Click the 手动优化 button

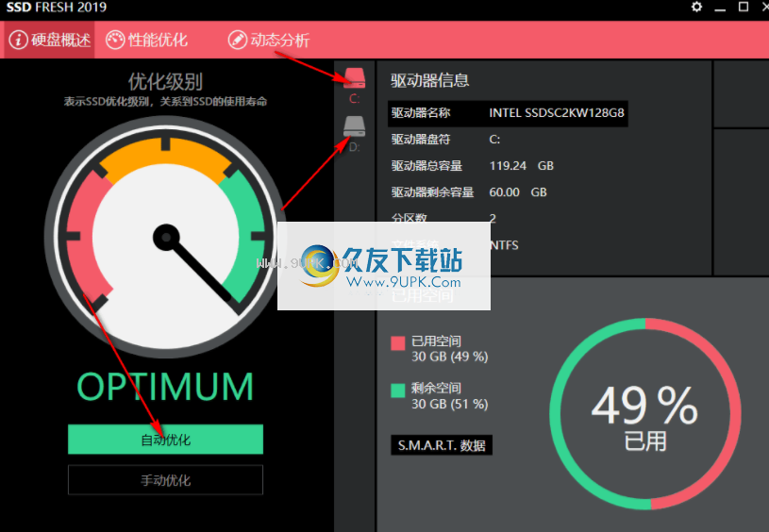pos(165,480)
